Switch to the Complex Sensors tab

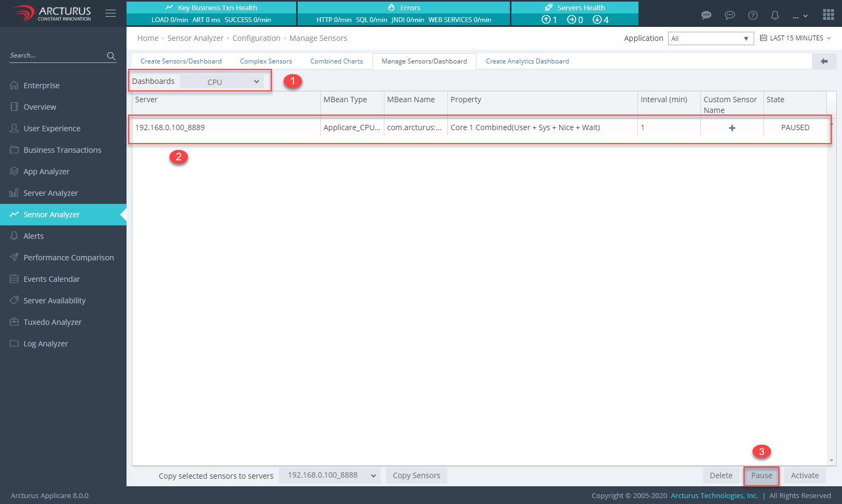[x=266, y=61]
